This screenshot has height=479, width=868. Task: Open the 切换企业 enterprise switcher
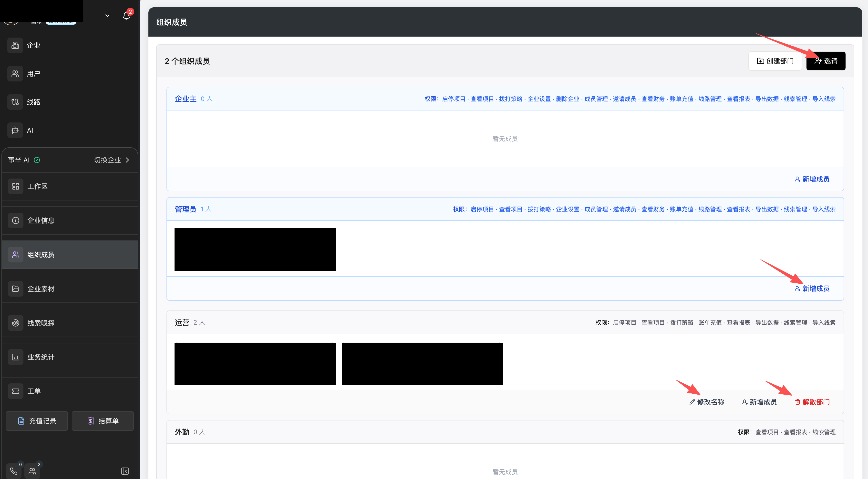pos(111,160)
